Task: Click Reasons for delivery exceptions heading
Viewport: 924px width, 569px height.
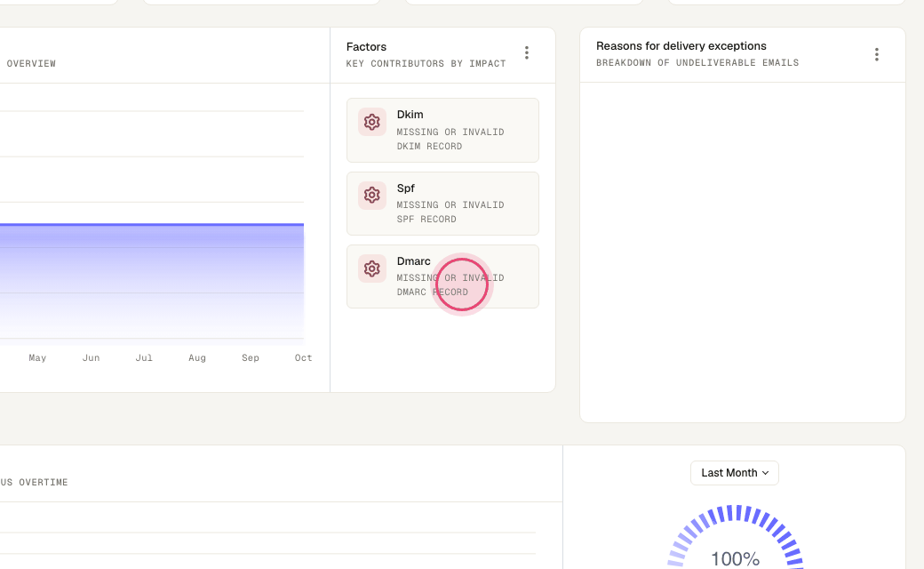Action: 681,46
